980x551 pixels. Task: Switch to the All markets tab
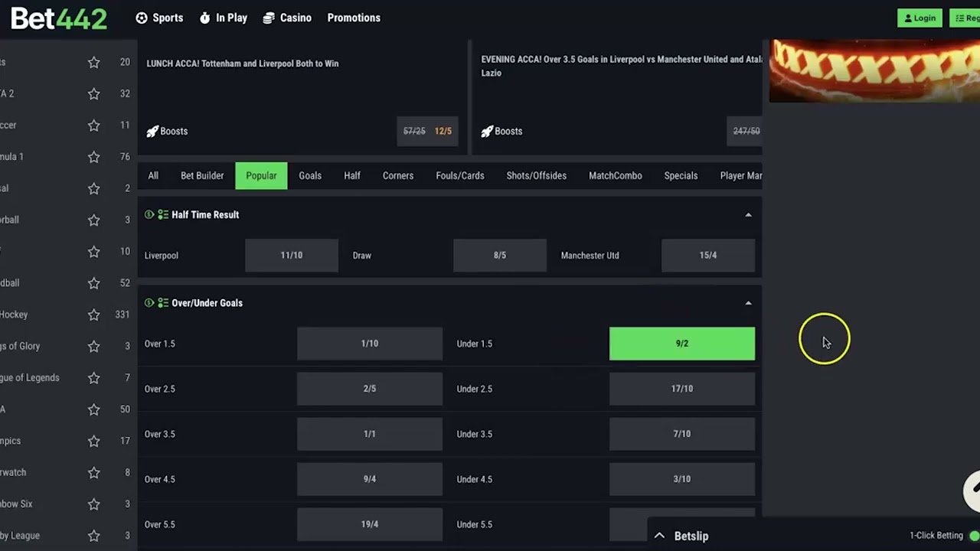click(153, 175)
